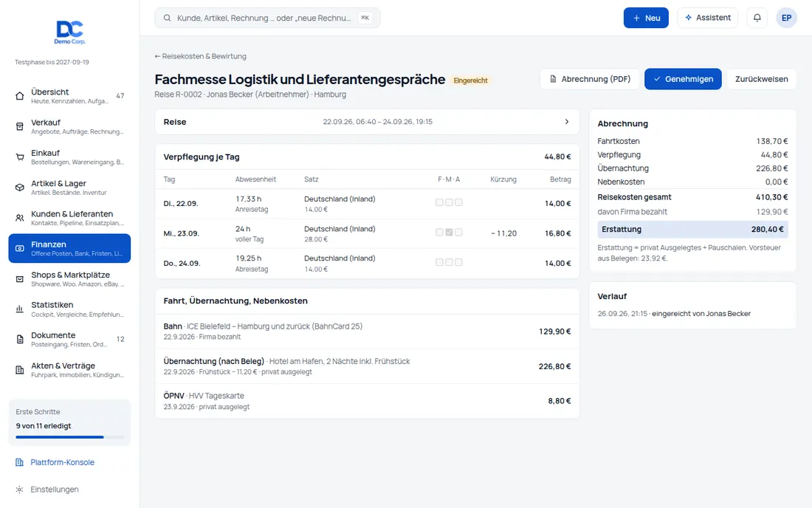812x508 pixels.
Task: Tick the M lunch checkbox for Di., 22.09.
Action: tap(449, 202)
